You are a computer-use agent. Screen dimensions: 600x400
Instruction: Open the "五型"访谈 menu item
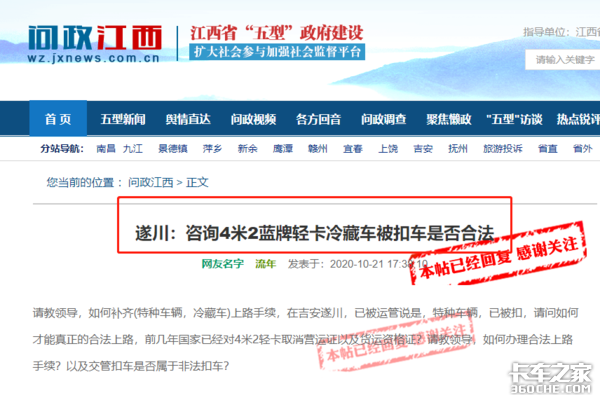514,119
